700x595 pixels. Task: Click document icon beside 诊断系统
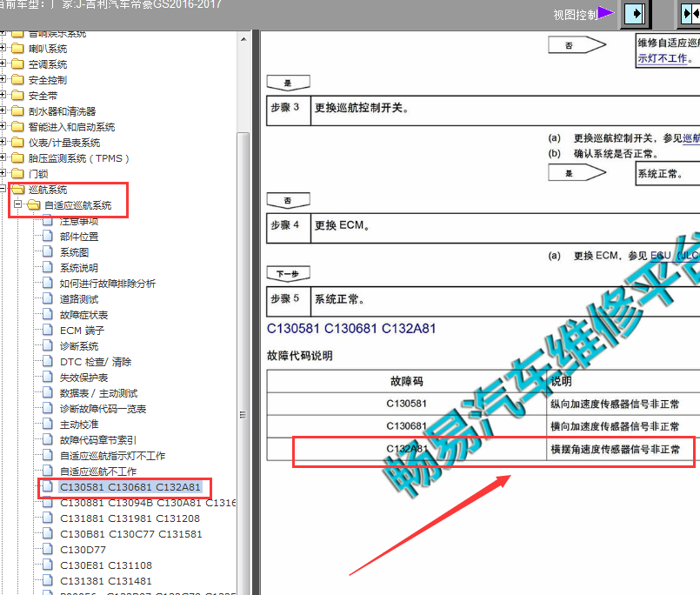click(x=47, y=345)
